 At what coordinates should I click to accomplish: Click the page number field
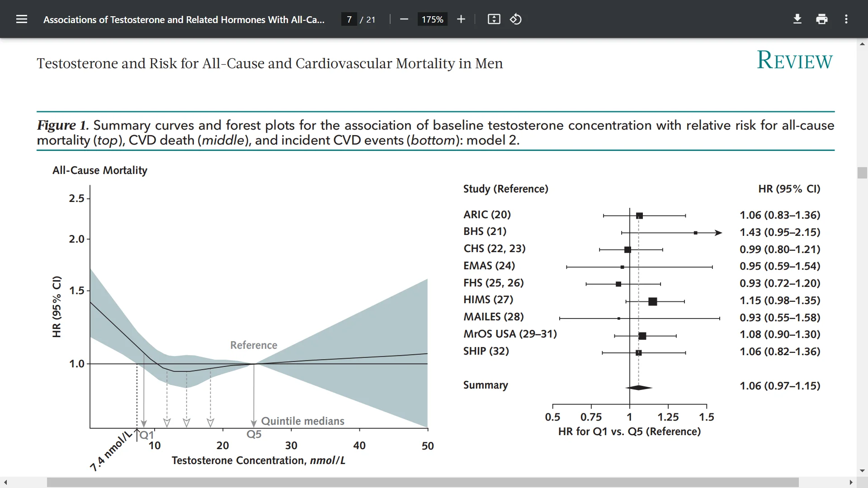click(349, 19)
